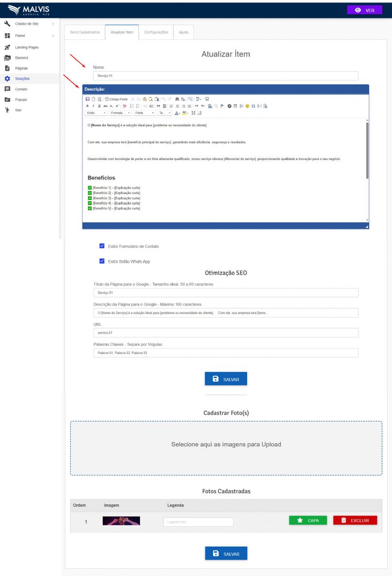The image size is (392, 582).
Task: Open the Fonte font dropdown
Action: tap(144, 113)
